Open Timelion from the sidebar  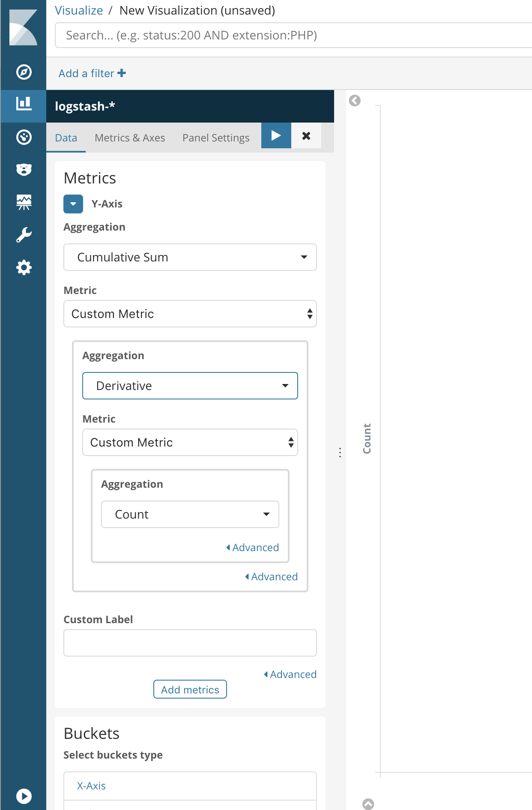pyautogui.click(x=24, y=201)
